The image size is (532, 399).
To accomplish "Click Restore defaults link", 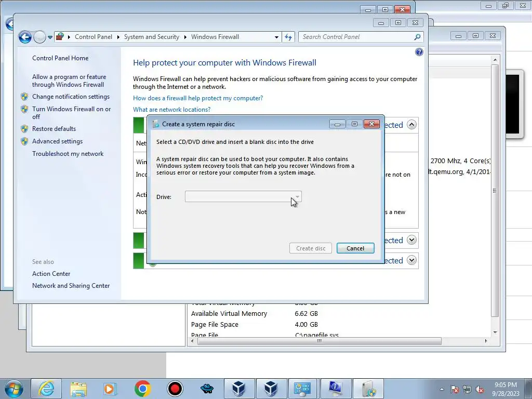I will pos(54,129).
